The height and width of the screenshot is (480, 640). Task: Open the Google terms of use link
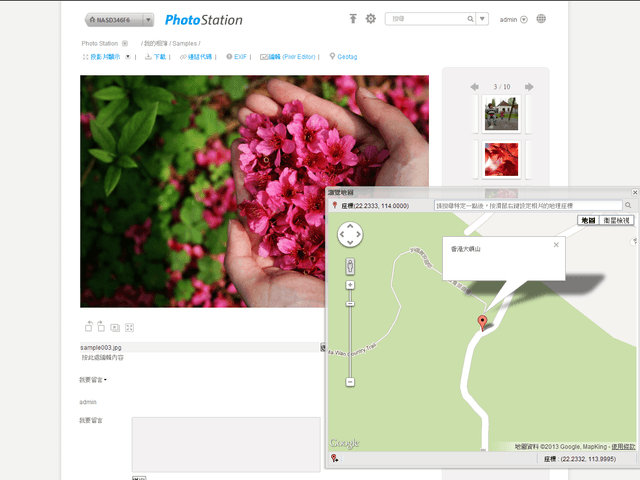623,447
